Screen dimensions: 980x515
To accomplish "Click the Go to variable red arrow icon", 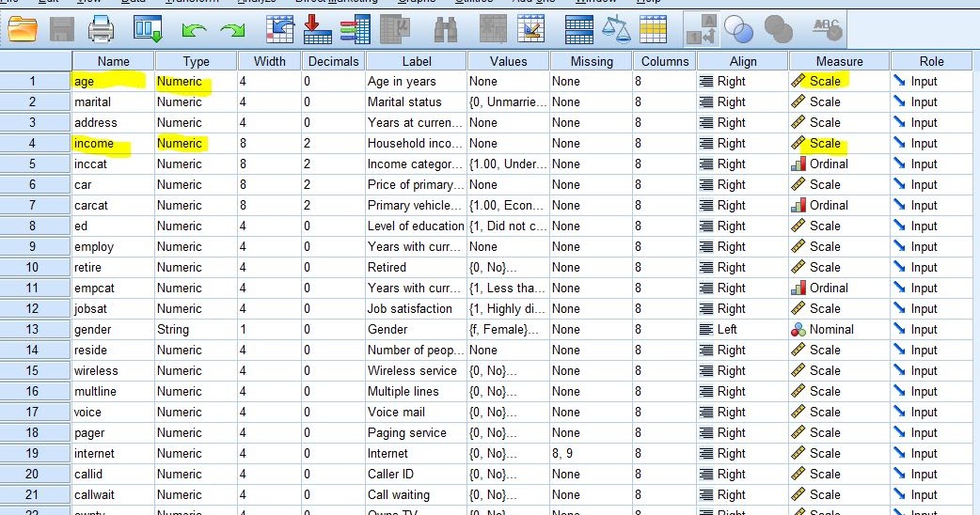I will [318, 29].
